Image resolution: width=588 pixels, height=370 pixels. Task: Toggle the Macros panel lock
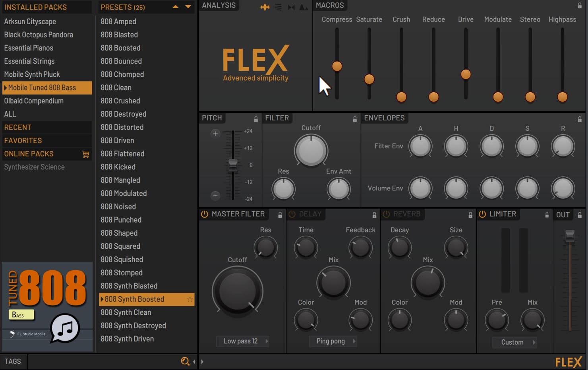580,6
